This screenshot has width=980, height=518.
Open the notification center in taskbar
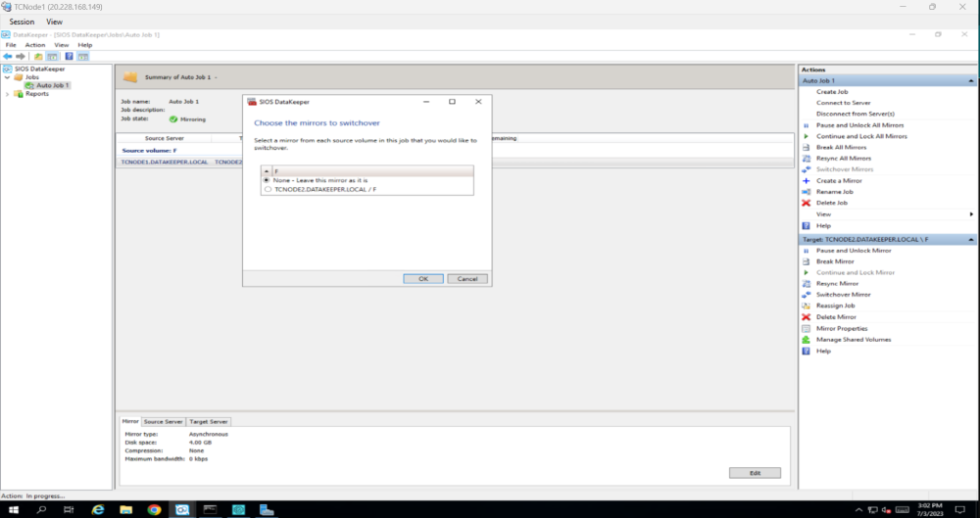click(960, 510)
